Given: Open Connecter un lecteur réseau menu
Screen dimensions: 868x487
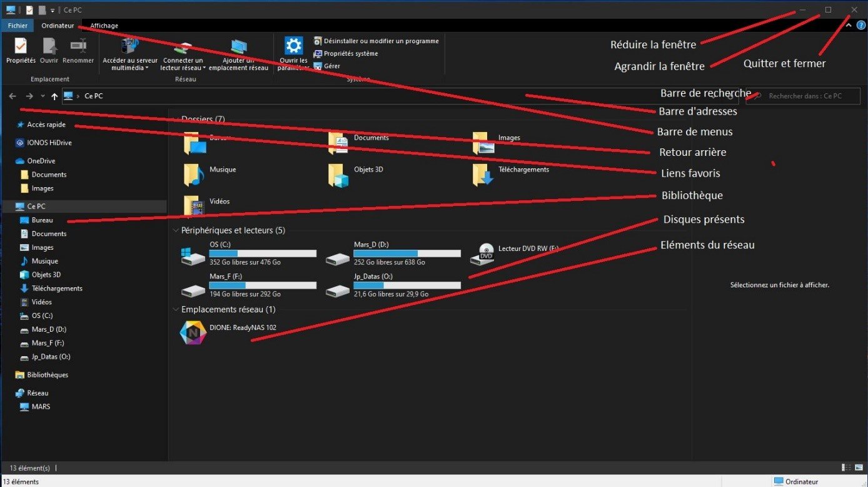Looking at the screenshot, I should (183, 54).
